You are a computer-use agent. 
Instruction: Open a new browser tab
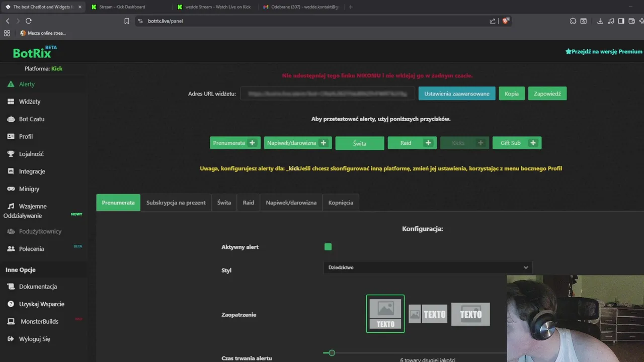pos(351,7)
